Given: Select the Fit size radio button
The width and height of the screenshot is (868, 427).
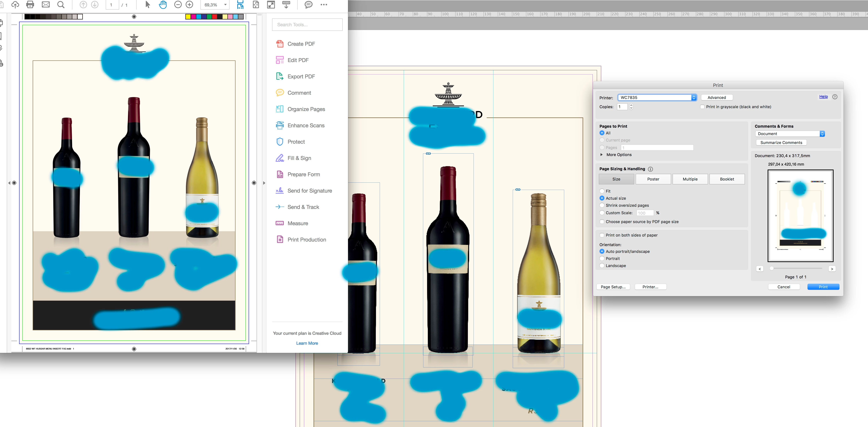Looking at the screenshot, I should coord(602,191).
